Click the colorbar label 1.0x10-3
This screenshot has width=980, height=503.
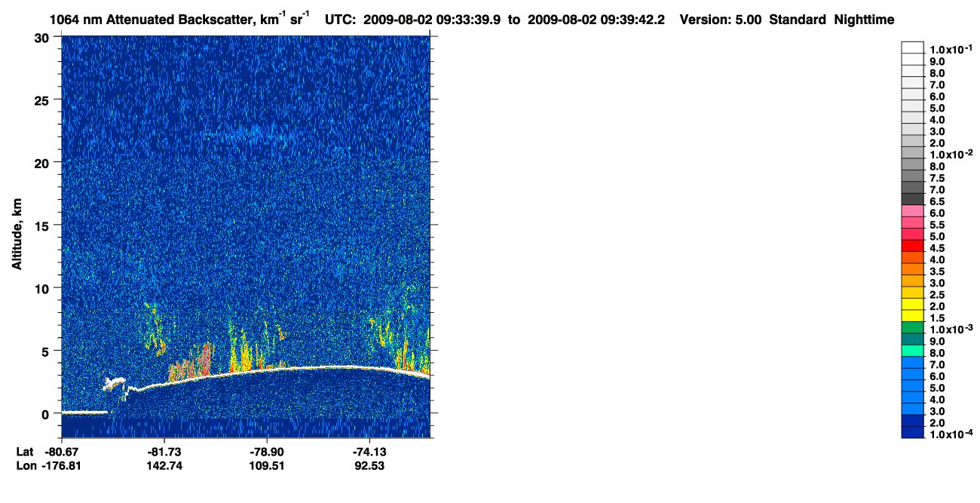[x=951, y=330]
